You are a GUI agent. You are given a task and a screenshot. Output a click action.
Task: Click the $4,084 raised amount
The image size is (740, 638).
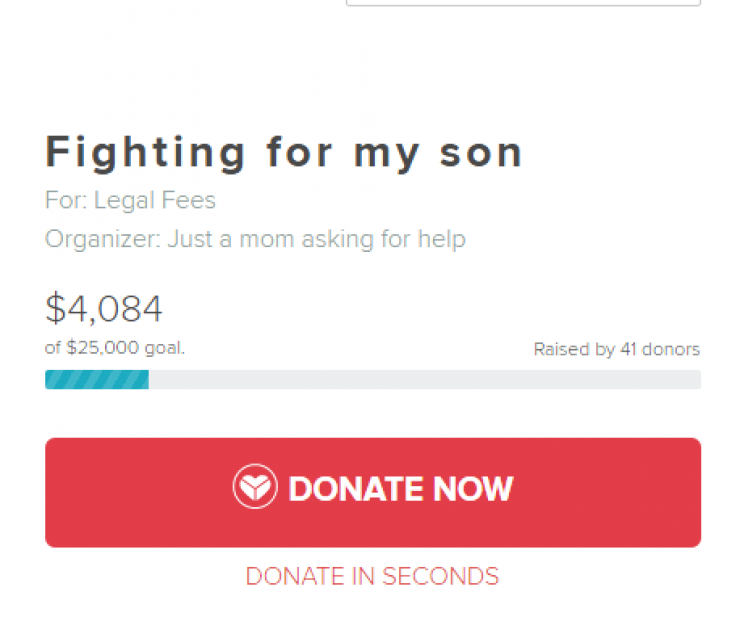104,309
